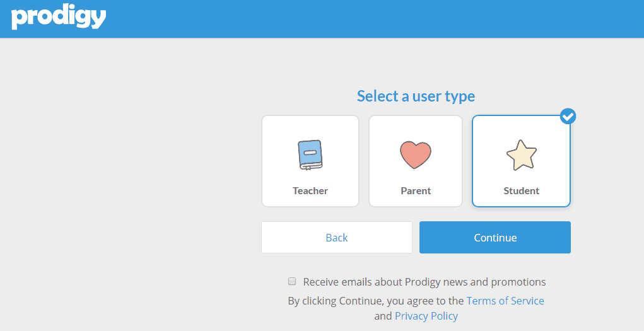Image resolution: width=644 pixels, height=331 pixels.
Task: Choose the Parent label text
Action: point(416,190)
